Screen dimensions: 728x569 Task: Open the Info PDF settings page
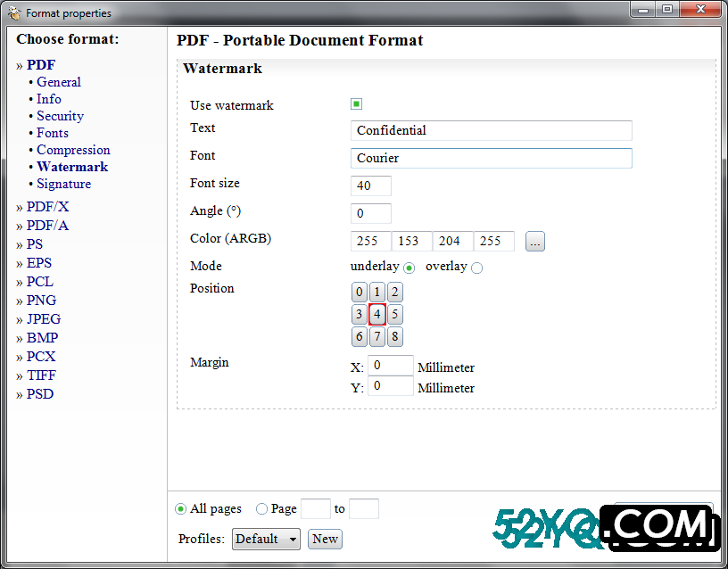(49, 99)
